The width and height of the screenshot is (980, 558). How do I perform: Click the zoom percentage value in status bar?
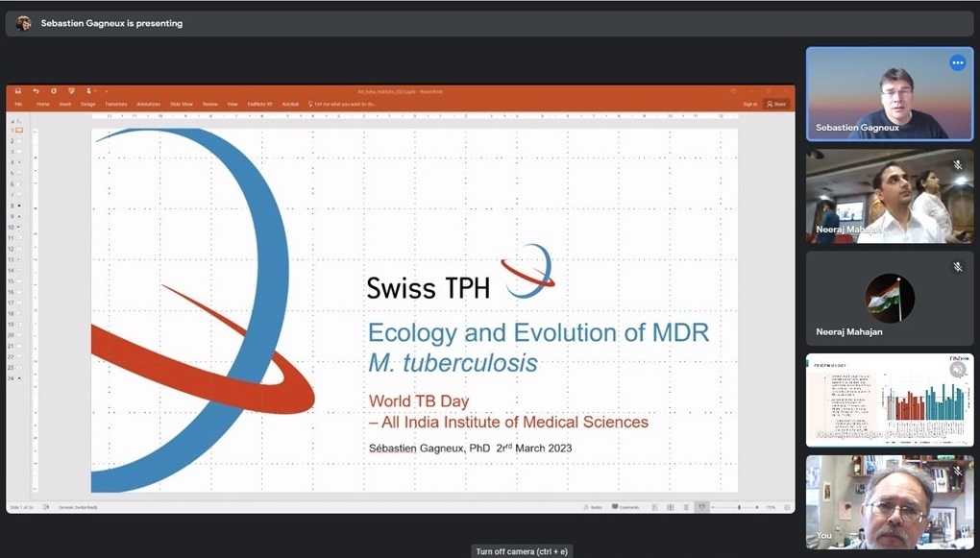coord(771,507)
